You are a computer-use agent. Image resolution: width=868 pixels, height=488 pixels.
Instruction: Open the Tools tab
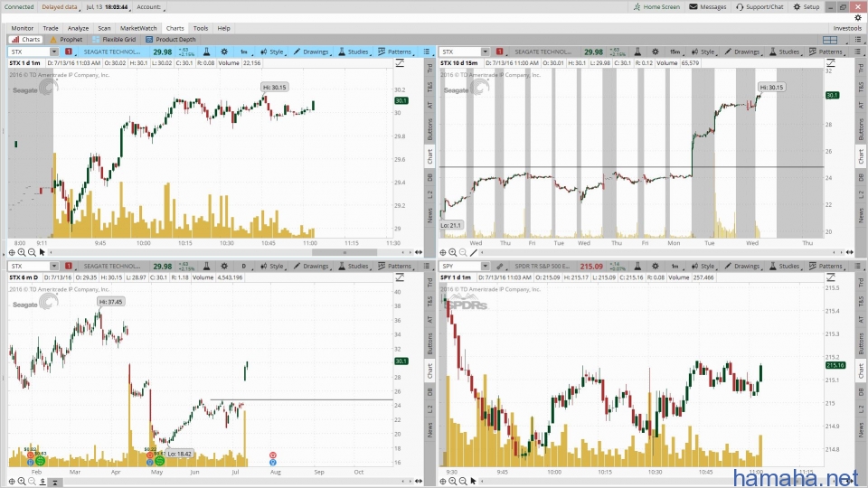point(201,28)
